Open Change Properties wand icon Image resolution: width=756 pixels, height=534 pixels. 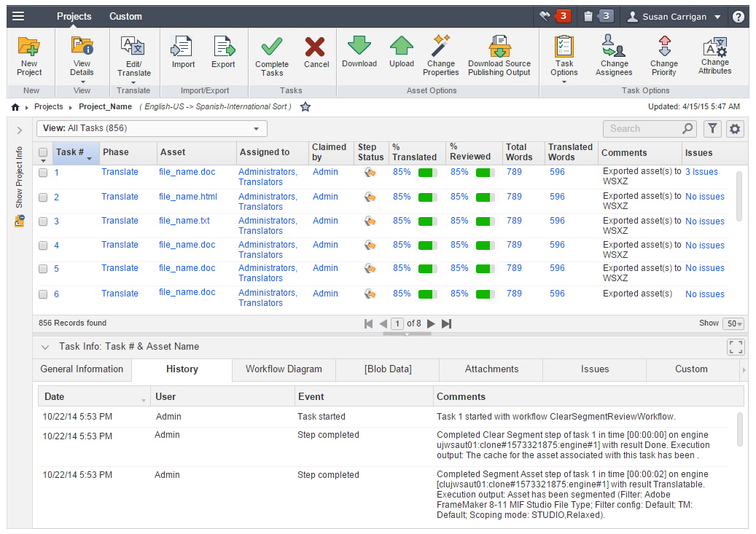pos(441,45)
